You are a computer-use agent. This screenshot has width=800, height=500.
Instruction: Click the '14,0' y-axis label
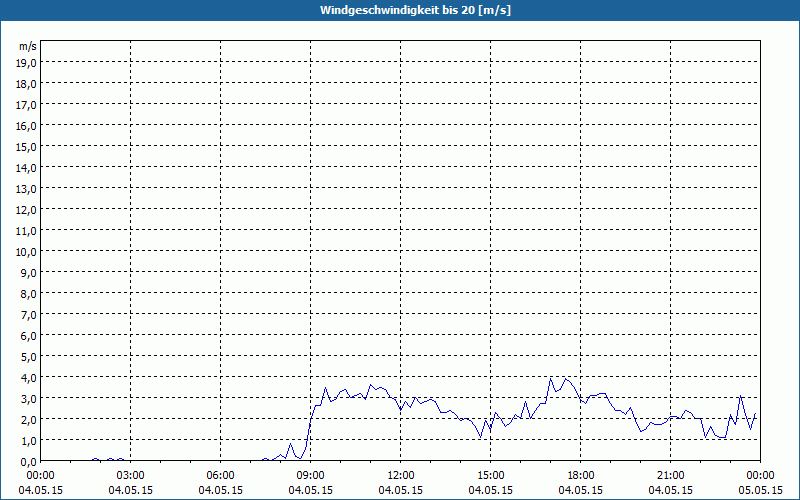pyautogui.click(x=26, y=168)
